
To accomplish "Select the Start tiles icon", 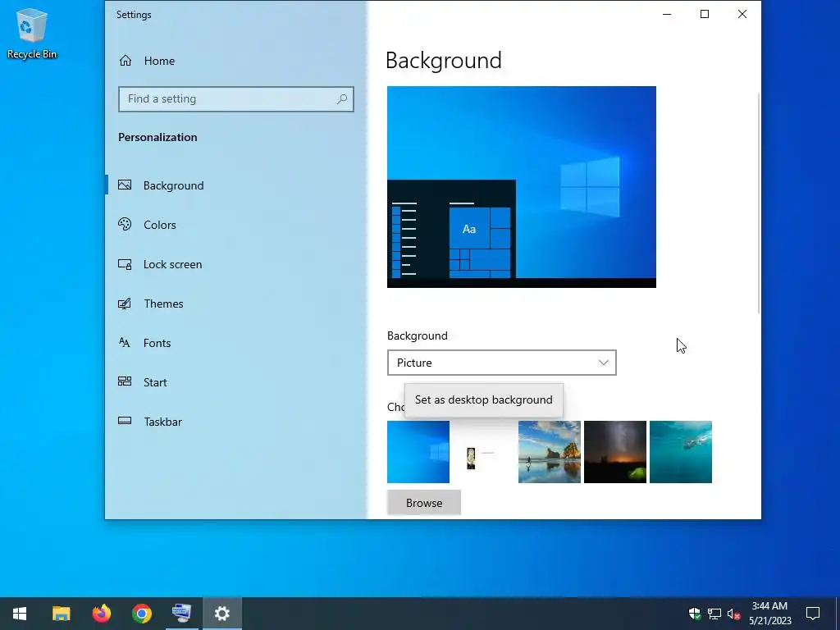I will [x=125, y=381].
